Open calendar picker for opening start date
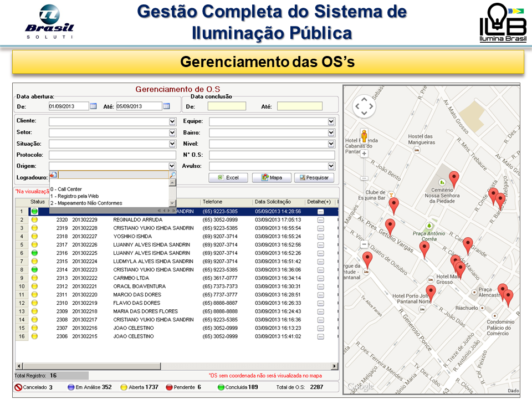The image size is (532, 399). (93, 106)
